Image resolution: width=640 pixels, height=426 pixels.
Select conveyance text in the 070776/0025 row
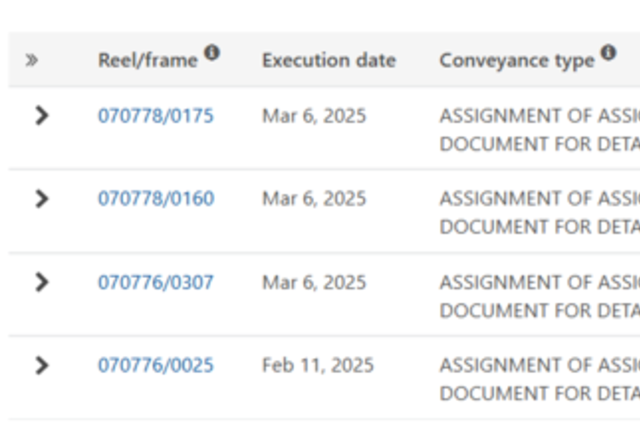coord(540,379)
